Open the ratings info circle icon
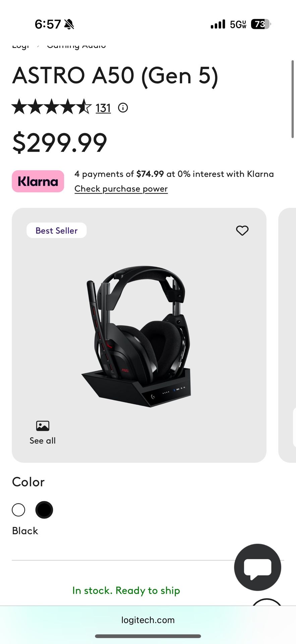The image size is (296, 644). (x=123, y=108)
